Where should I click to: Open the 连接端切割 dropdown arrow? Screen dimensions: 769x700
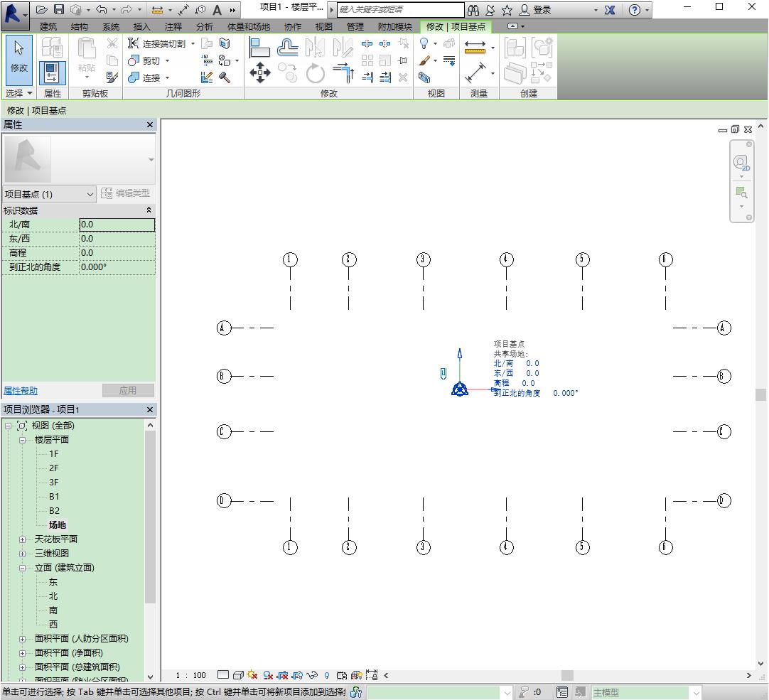(x=193, y=43)
